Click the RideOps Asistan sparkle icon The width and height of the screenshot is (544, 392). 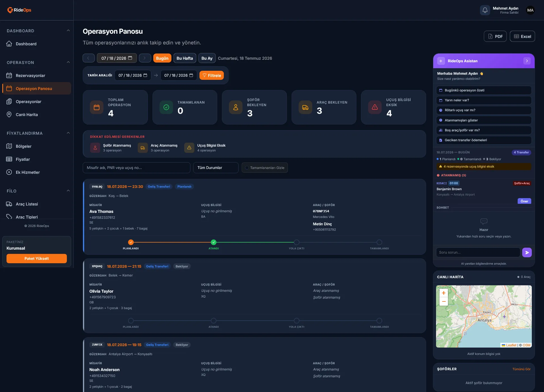tap(441, 61)
